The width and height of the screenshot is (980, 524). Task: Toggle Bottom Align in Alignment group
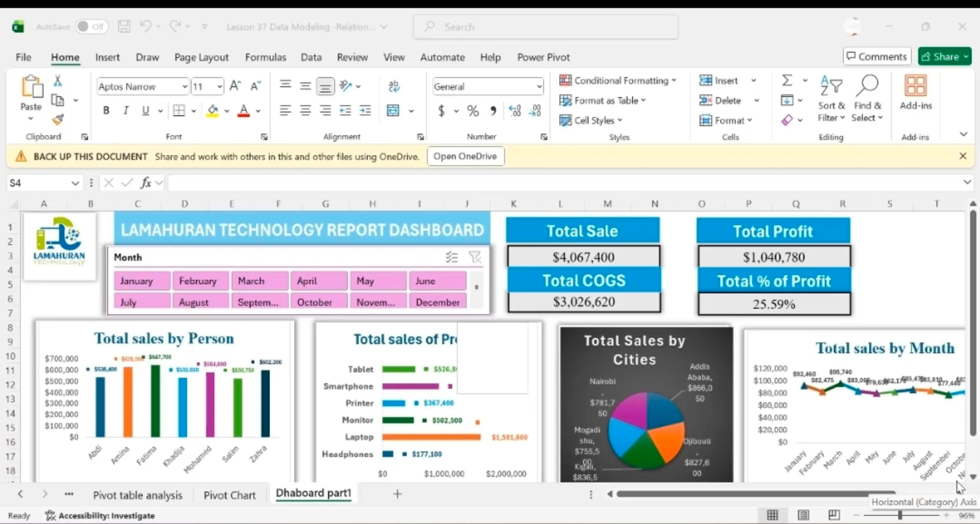325,86
